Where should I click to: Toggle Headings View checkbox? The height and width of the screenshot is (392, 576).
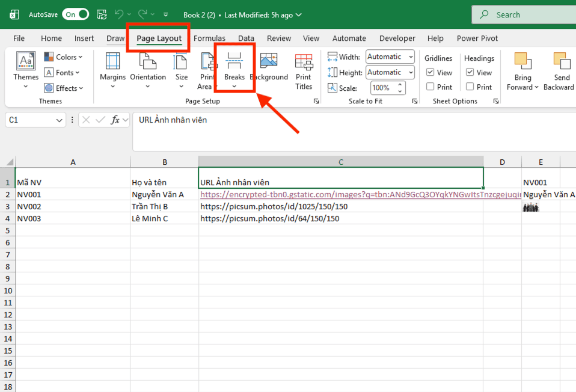point(470,72)
